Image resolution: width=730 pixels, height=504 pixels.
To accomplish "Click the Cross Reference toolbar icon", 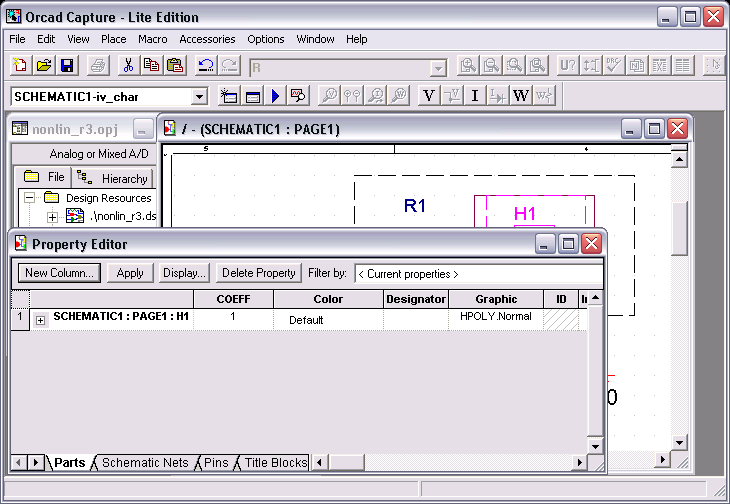I will [x=660, y=66].
